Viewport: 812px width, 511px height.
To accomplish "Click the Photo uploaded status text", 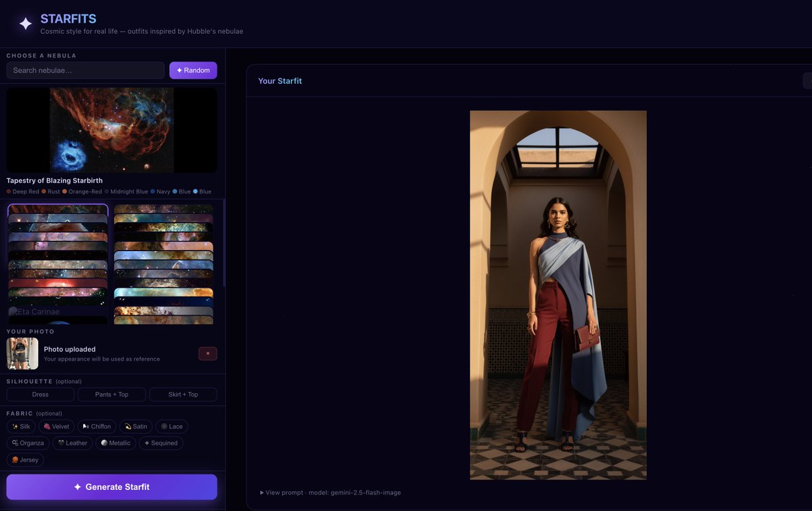I will (70, 349).
